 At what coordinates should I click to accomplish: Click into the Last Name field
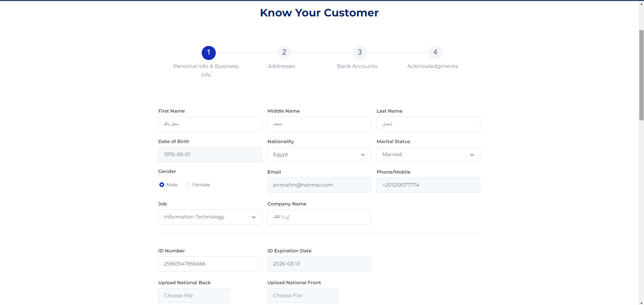pyautogui.click(x=428, y=124)
